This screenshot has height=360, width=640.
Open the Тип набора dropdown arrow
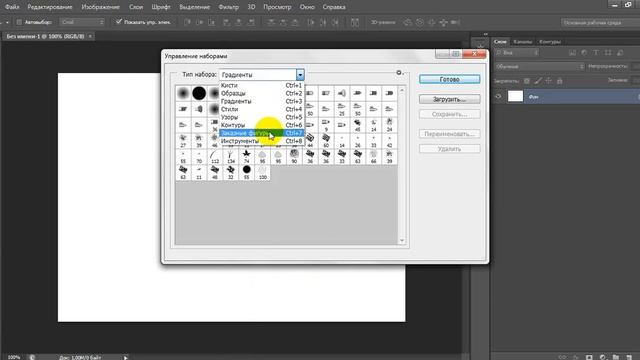pyautogui.click(x=300, y=75)
